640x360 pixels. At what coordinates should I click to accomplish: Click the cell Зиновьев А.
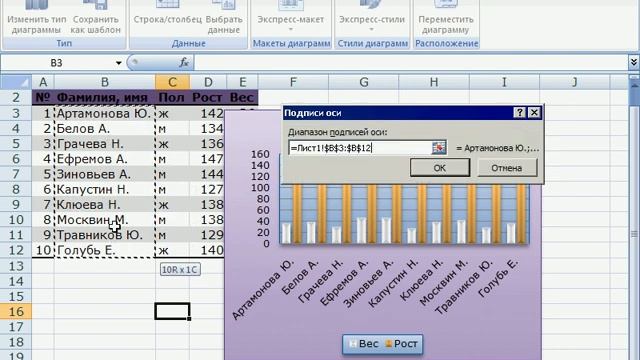104,174
